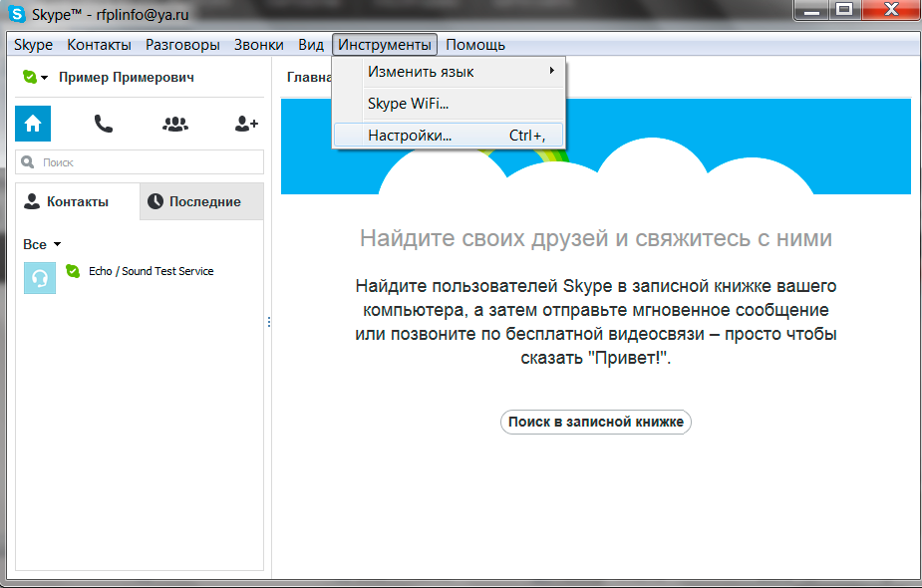Open the Звонки menu
Viewport: 922px width, 588px height.
(x=259, y=45)
